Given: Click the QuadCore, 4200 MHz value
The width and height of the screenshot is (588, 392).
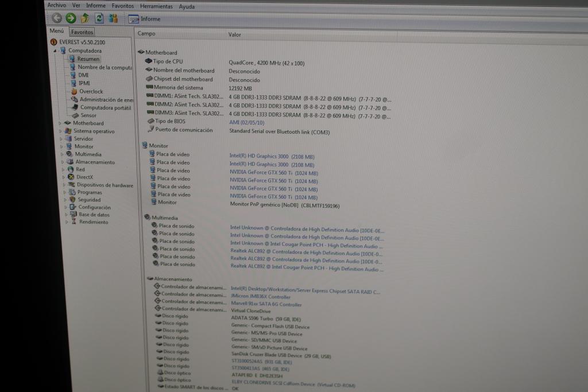Looking at the screenshot, I should pos(266,63).
